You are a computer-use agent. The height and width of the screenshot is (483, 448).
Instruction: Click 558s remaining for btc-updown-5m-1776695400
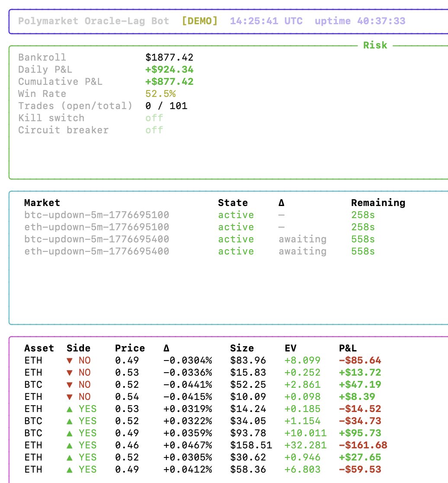tap(363, 239)
